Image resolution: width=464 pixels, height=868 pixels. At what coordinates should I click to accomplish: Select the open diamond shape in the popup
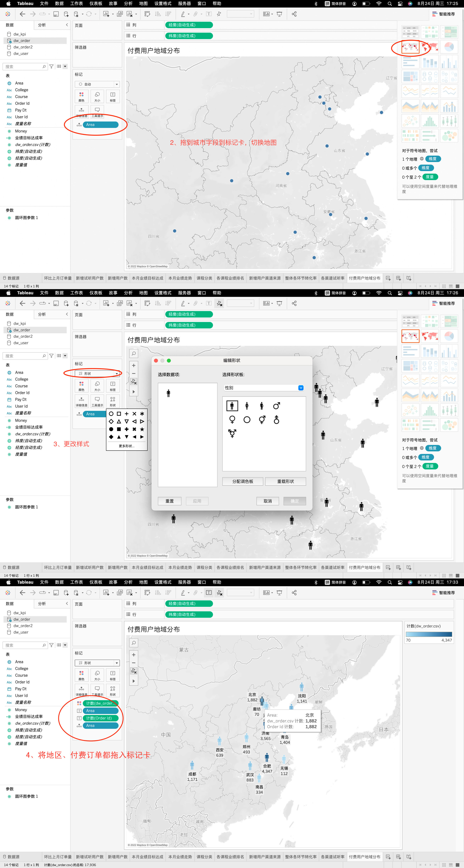[x=111, y=421]
